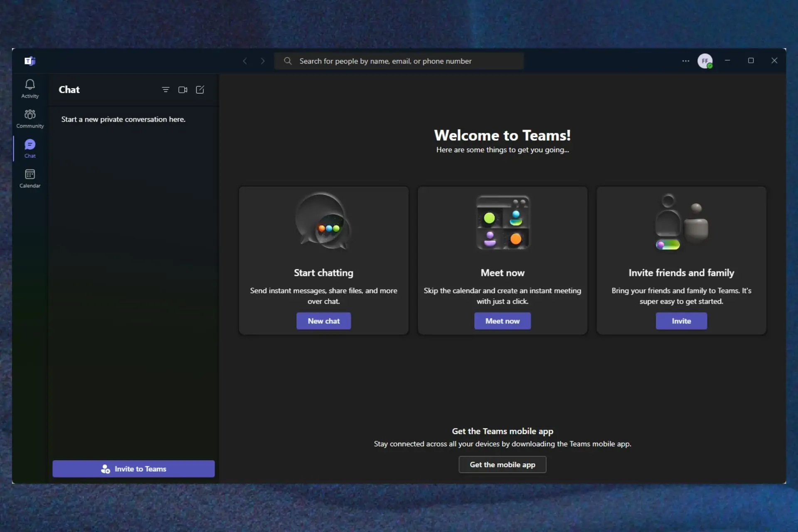Viewport: 798px width, 532px height.
Task: Click the New chat button
Action: 324,321
